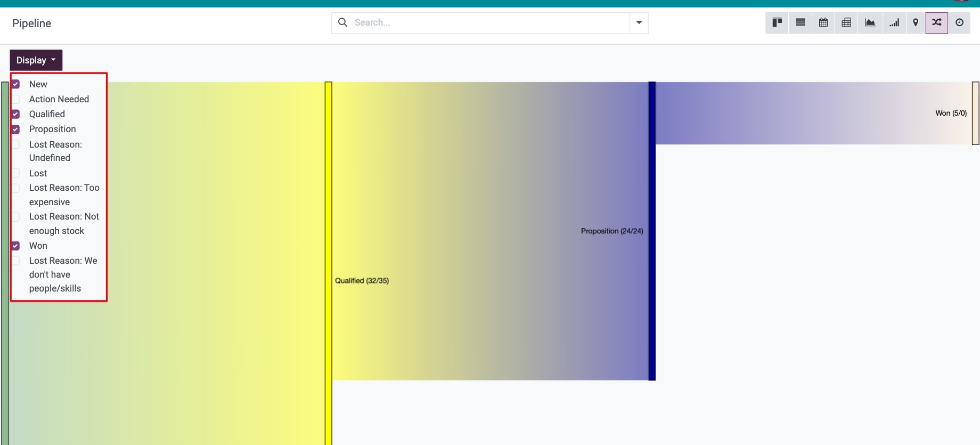Uncheck the Qualified checkbox
This screenshot has height=445, width=980.
16,114
